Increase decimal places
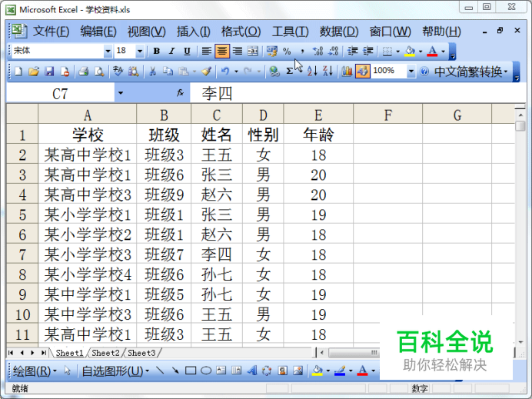 coord(318,52)
